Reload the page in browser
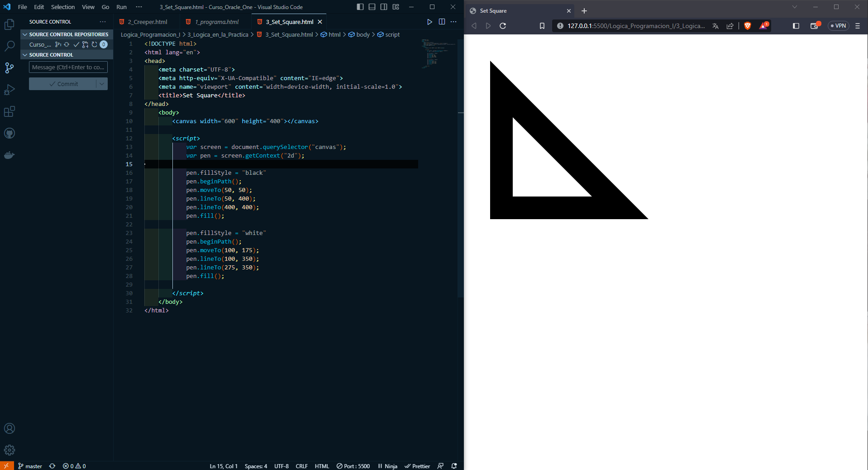Screen dimensions: 868x470 click(x=503, y=26)
